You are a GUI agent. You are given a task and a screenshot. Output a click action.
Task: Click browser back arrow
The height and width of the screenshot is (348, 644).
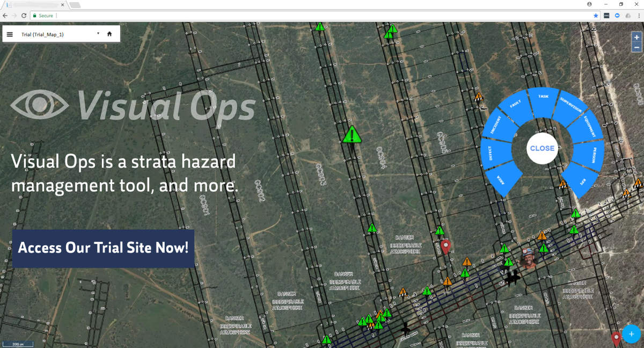(5, 16)
